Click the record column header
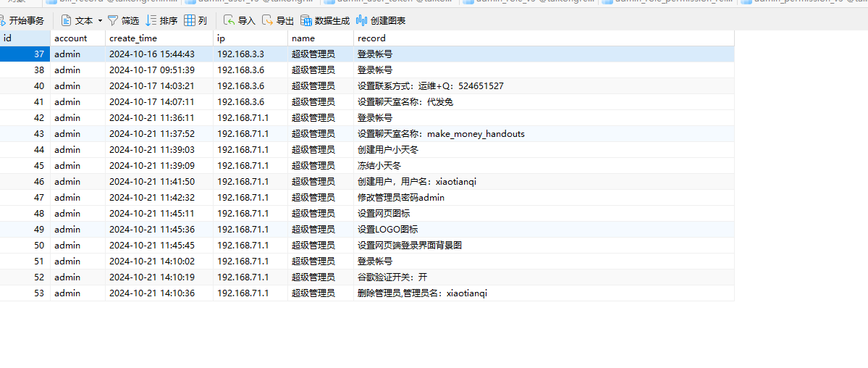The image size is (868, 368). [544, 38]
